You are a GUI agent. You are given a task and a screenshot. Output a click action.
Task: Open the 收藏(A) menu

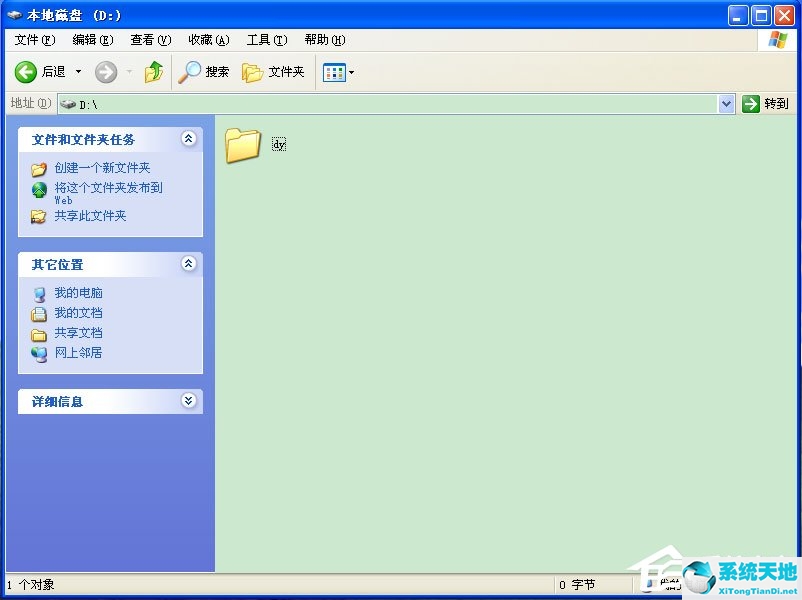tap(209, 40)
